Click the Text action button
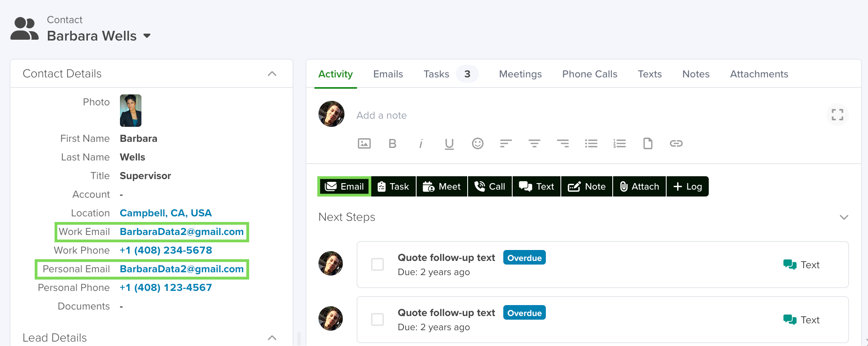 click(x=537, y=186)
